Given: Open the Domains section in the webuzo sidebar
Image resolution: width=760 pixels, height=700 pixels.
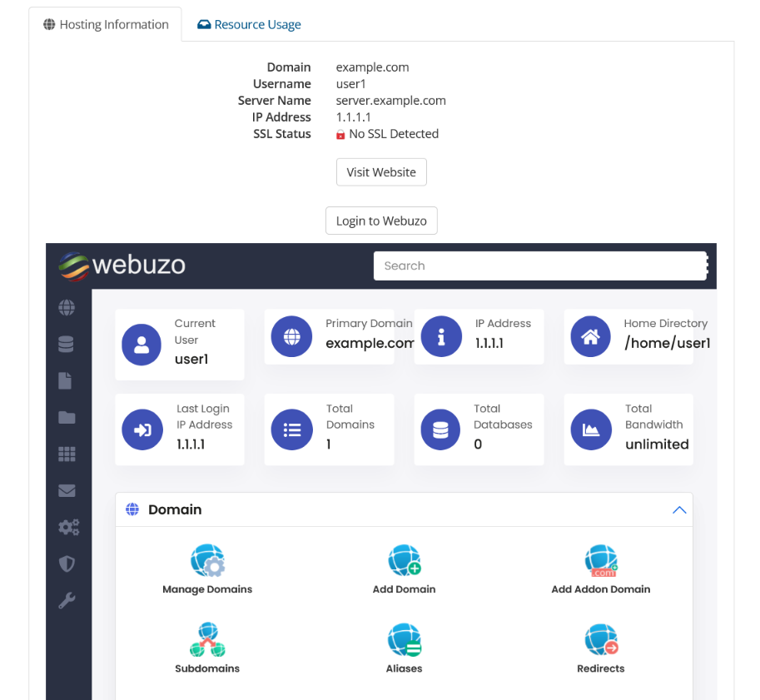Looking at the screenshot, I should 68,307.
